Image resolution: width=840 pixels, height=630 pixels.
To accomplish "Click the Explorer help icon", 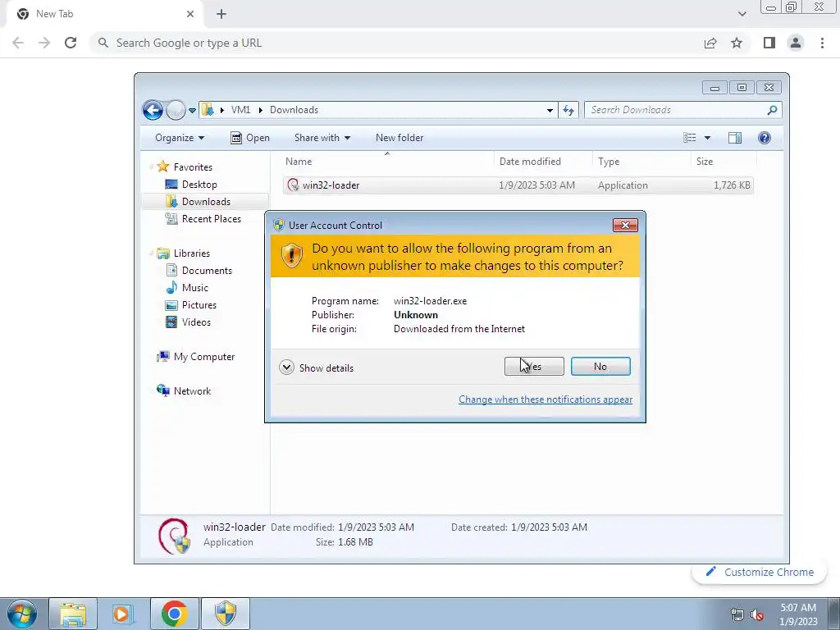I will 765,138.
